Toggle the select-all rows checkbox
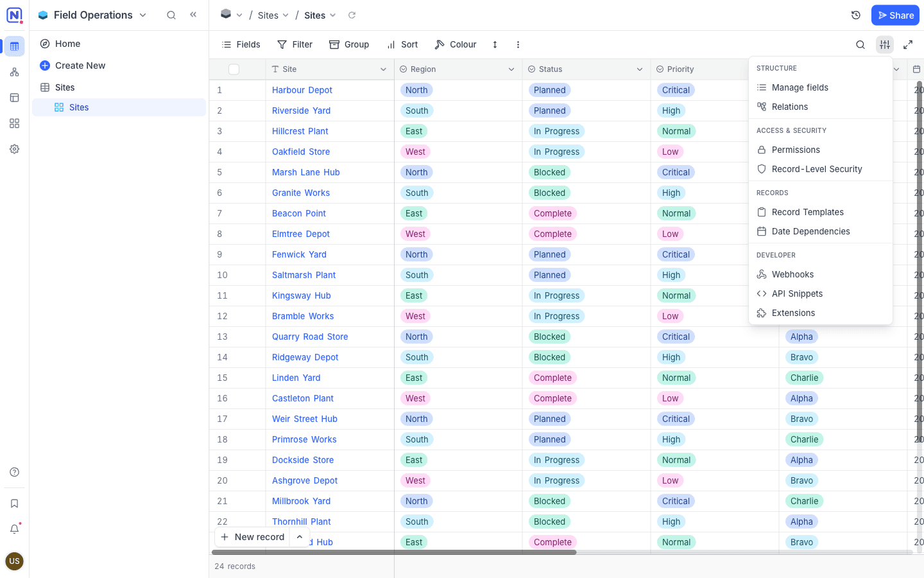 click(x=234, y=69)
